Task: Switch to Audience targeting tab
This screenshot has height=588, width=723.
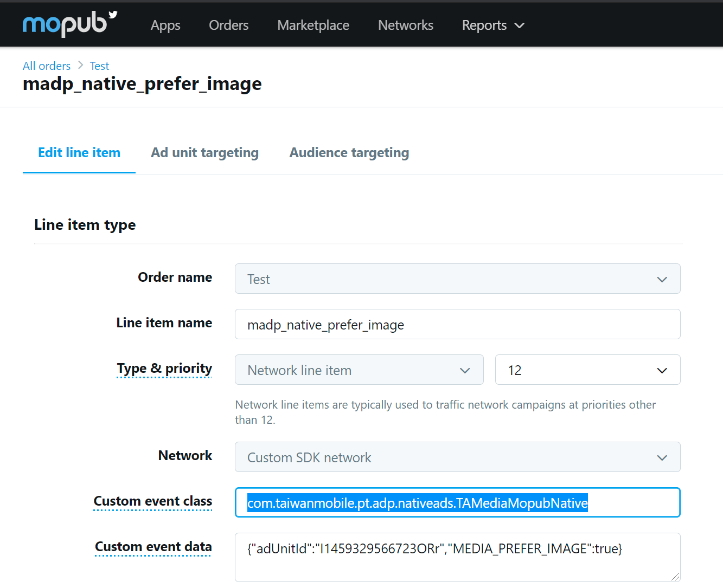Action: 349,153
